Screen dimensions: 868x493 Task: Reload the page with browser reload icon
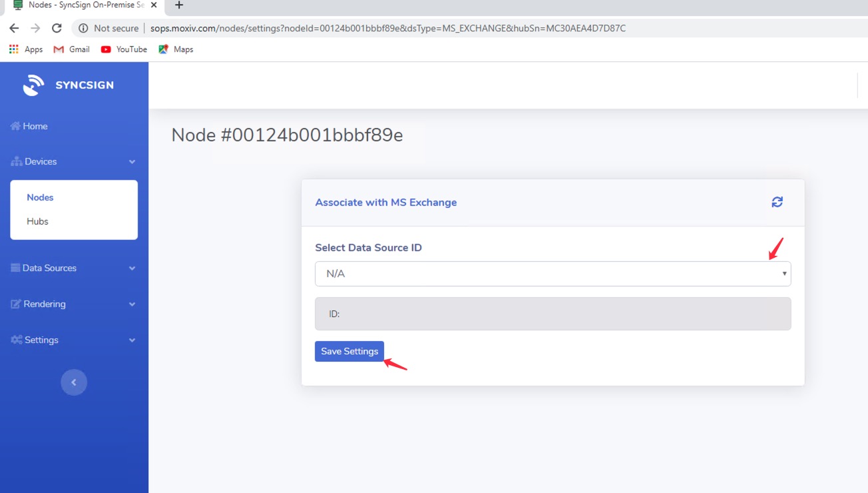tap(57, 28)
